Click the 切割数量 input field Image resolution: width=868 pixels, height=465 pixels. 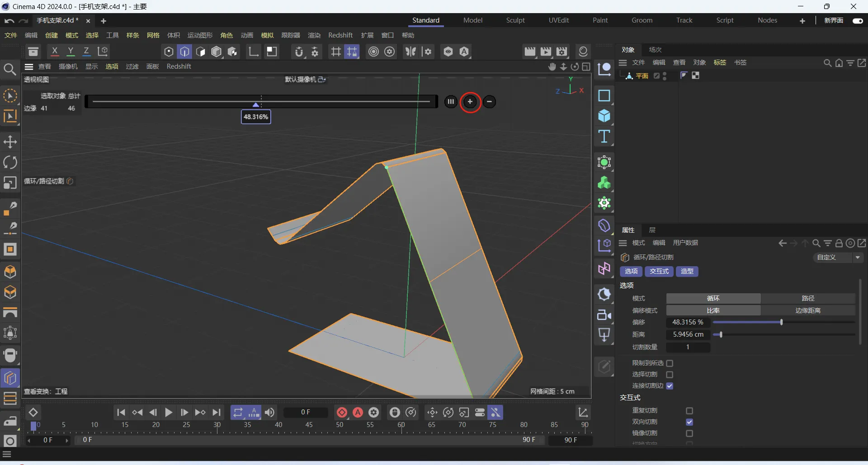coord(688,347)
